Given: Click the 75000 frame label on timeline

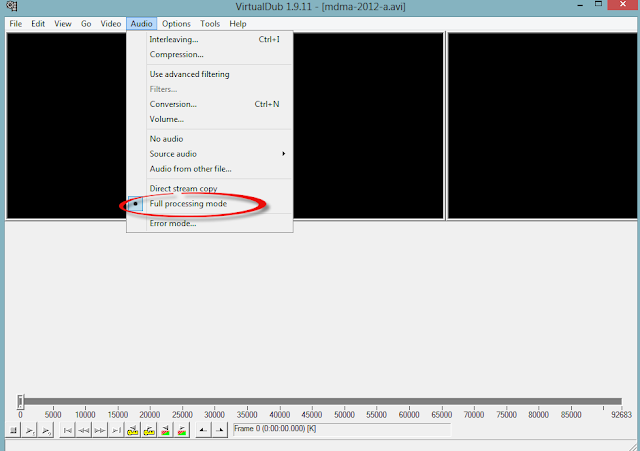Looking at the screenshot, I should pyautogui.click(x=506, y=415).
